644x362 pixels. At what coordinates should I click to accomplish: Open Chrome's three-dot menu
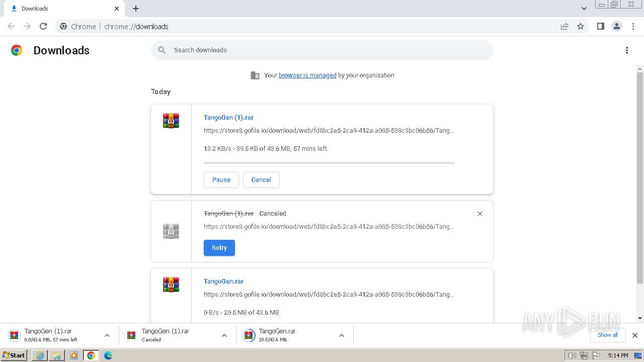(633, 26)
